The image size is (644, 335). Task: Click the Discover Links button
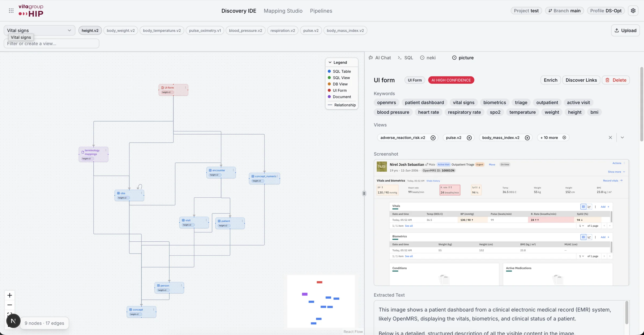coord(581,80)
